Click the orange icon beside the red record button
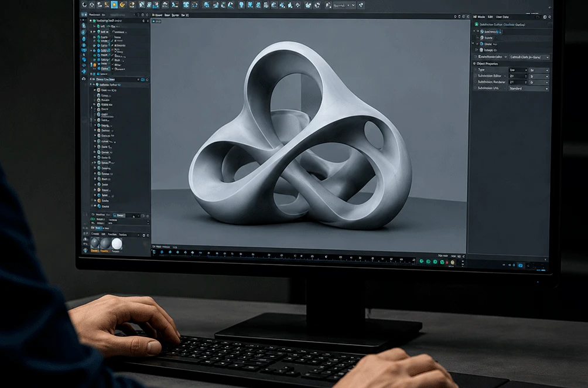Viewport: 588px width, 388px height. tap(453, 263)
